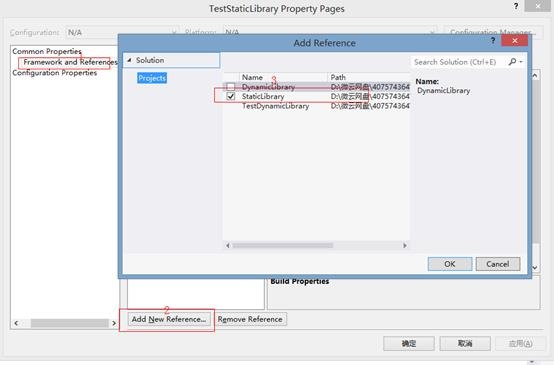Select the TestDynamicLibrary project row
554x365 pixels.
(x=317, y=106)
